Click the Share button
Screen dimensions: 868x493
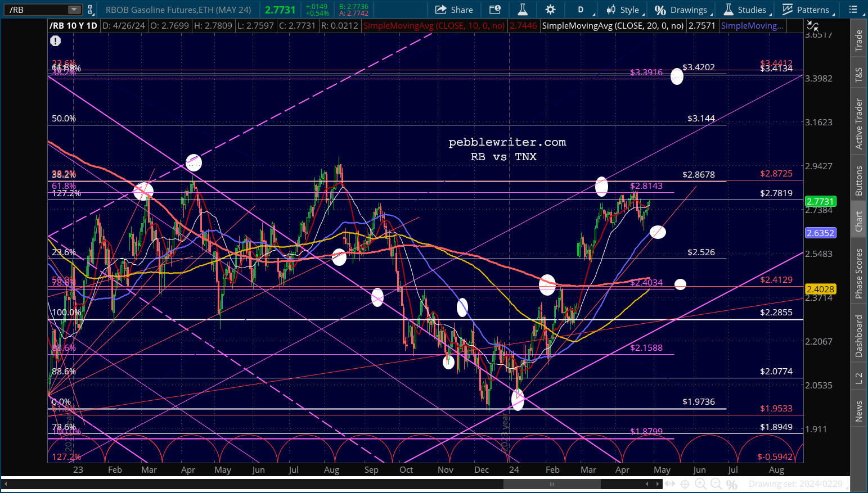click(x=455, y=10)
